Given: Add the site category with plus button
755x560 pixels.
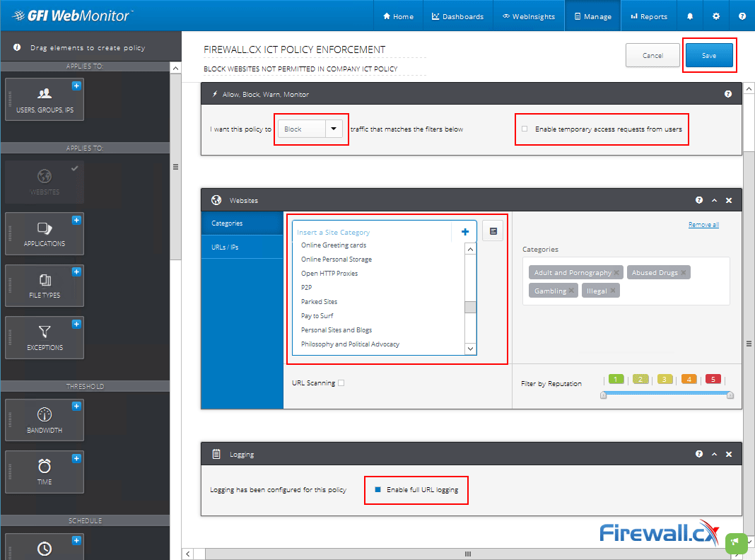Looking at the screenshot, I should (465, 232).
